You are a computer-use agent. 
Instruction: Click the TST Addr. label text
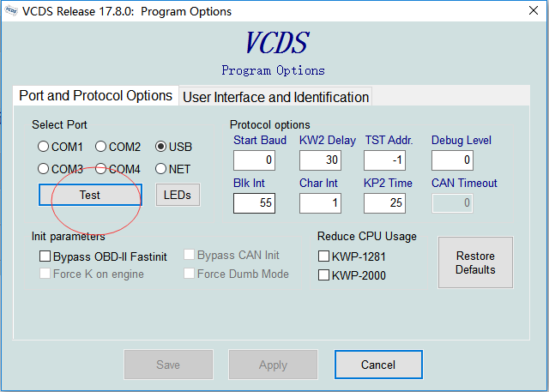click(x=389, y=140)
